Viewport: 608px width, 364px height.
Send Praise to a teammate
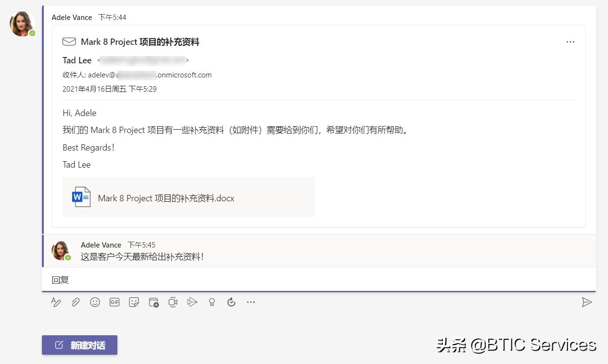212,302
